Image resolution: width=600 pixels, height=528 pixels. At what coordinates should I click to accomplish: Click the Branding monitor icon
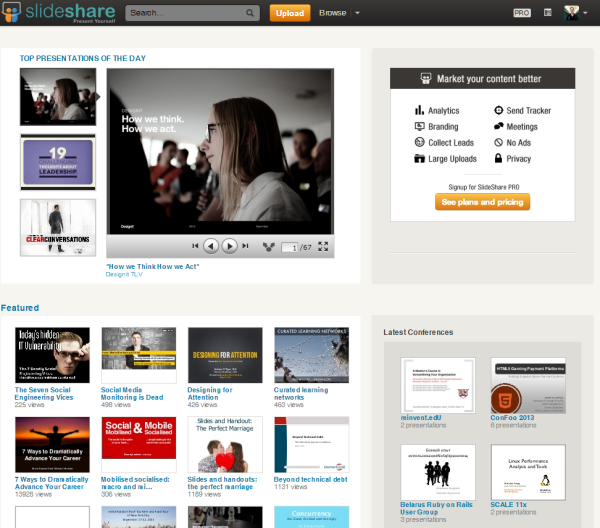(419, 126)
